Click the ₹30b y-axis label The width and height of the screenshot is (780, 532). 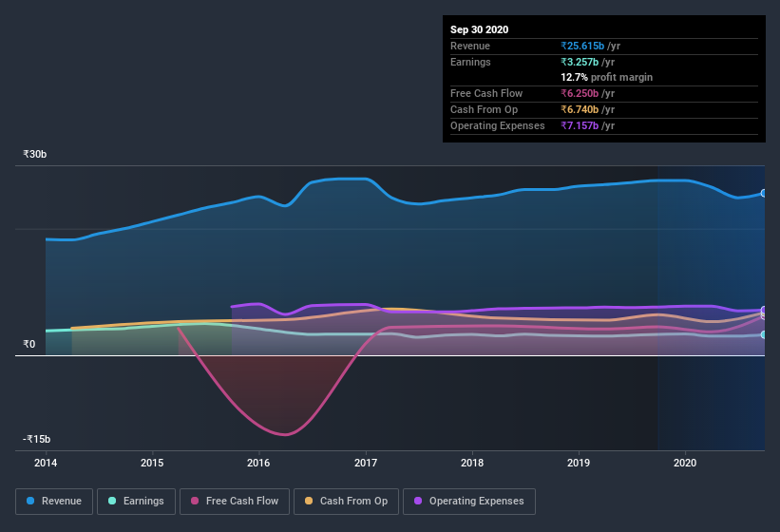click(35, 154)
